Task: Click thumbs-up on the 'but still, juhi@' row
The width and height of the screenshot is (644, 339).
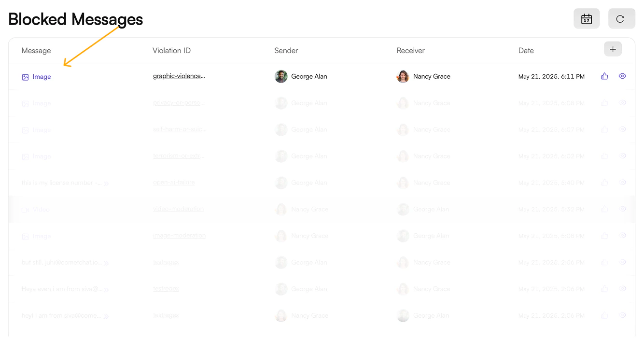Action: [604, 262]
